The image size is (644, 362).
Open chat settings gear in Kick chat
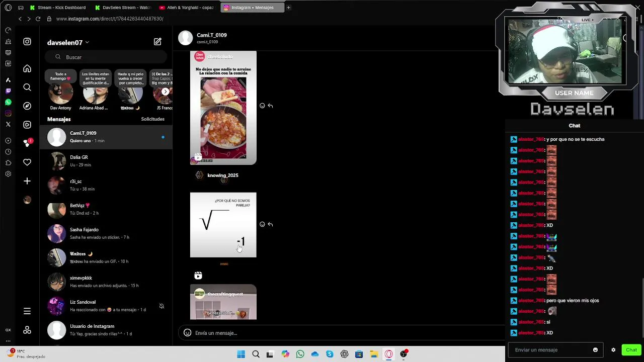coord(613,350)
